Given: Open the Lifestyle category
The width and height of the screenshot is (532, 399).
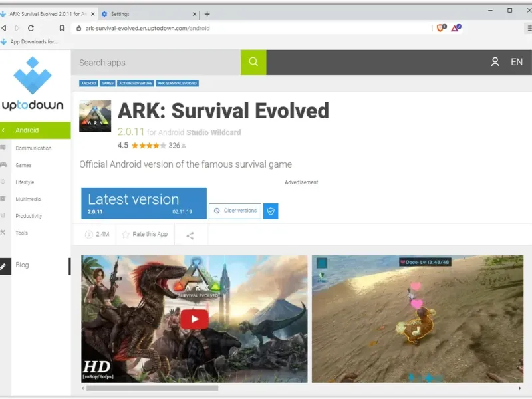Looking at the screenshot, I should click(25, 182).
